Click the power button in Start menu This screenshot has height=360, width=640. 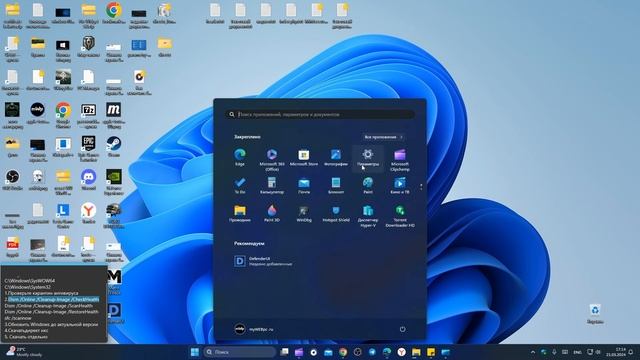[402, 329]
